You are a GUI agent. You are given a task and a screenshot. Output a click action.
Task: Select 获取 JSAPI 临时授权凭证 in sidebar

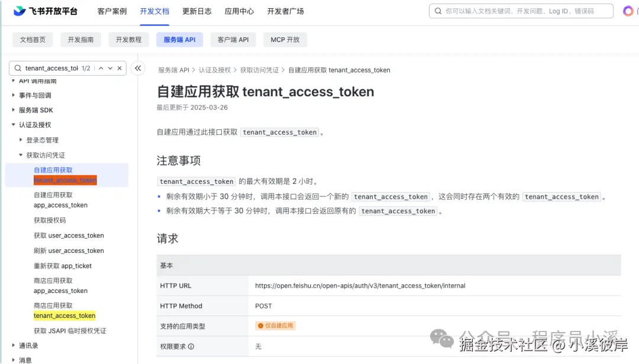tap(70, 330)
